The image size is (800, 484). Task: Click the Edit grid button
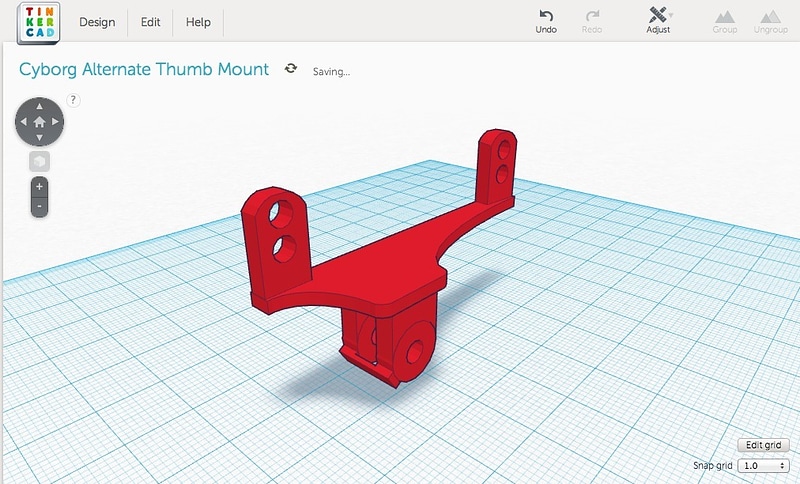tap(763, 445)
